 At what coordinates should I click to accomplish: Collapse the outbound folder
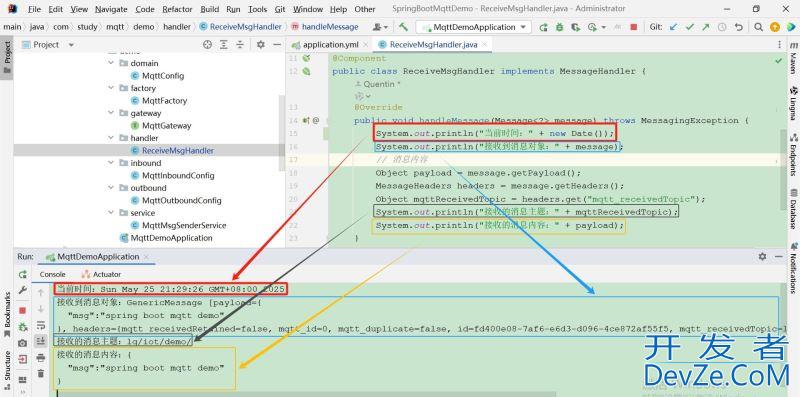point(111,188)
